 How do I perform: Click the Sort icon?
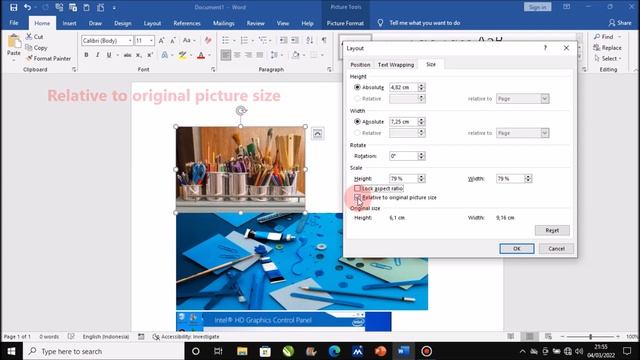[310, 40]
